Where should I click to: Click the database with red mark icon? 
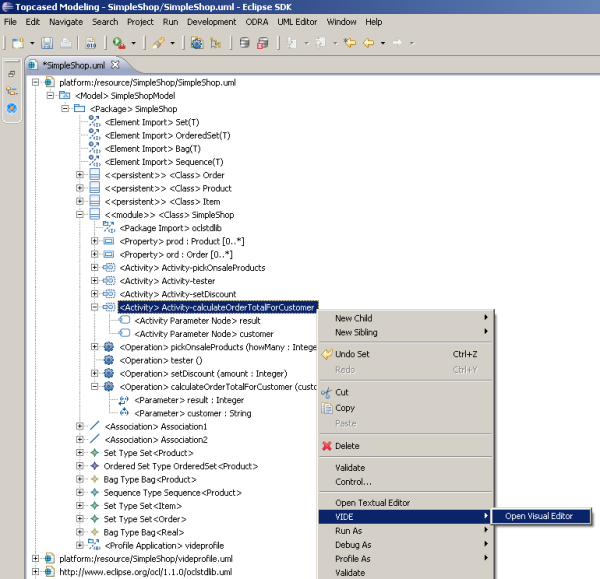(x=263, y=43)
